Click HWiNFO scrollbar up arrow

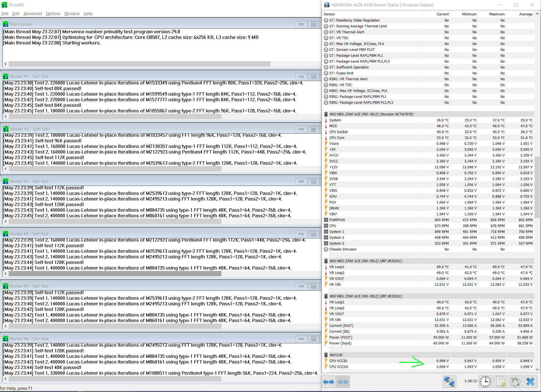pyautogui.click(x=537, y=14)
